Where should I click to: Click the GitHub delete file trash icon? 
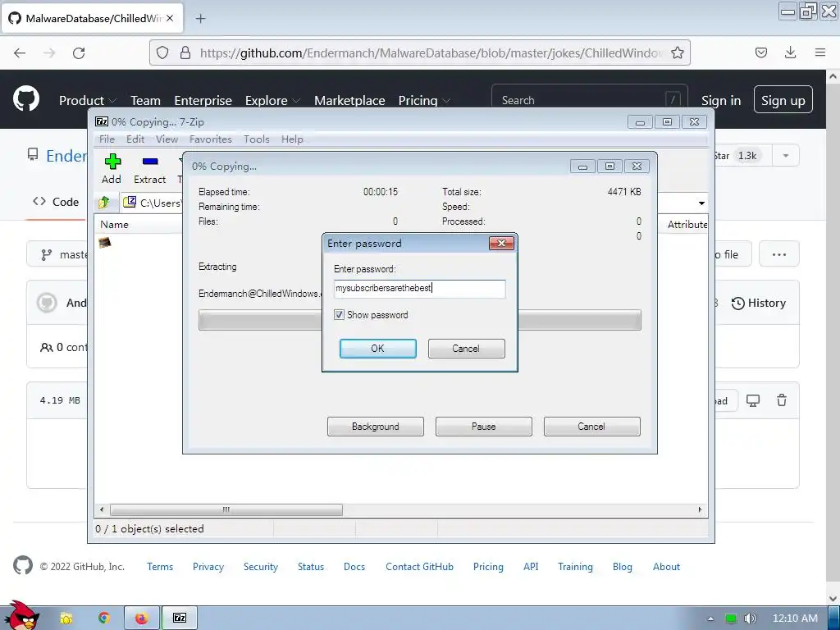point(782,400)
